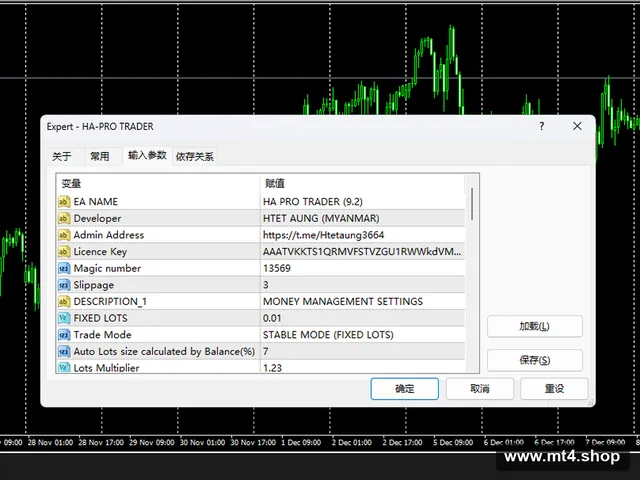Select the EA NAME variable label
The width and height of the screenshot is (640, 480).
(96, 202)
